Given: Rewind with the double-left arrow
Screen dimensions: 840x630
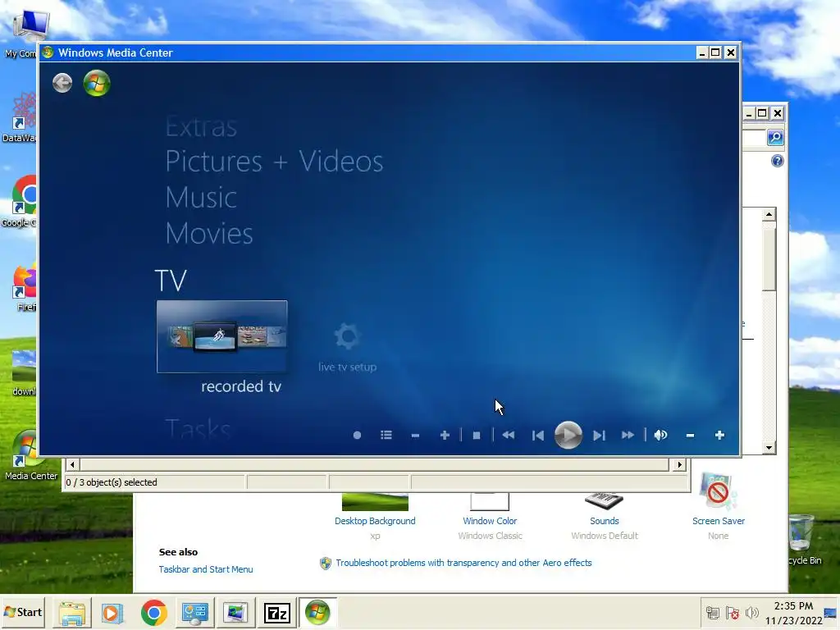Looking at the screenshot, I should coord(509,436).
